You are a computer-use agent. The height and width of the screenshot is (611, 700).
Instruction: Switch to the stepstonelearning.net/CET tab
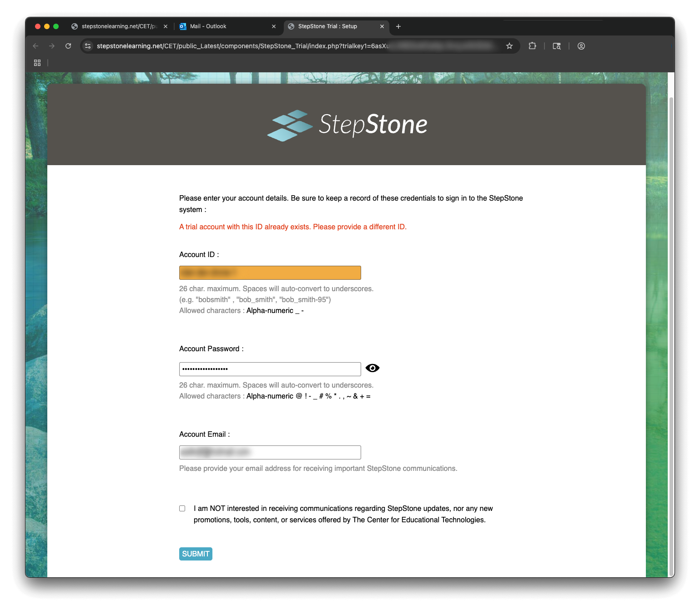click(x=119, y=26)
